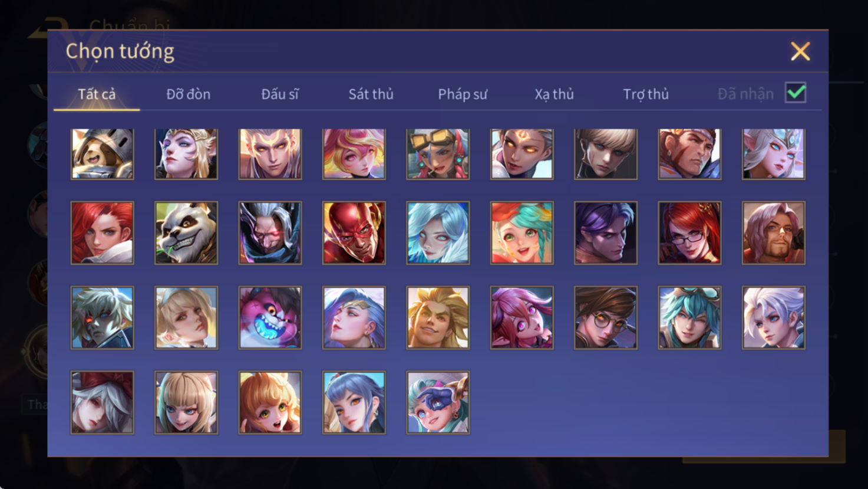The width and height of the screenshot is (868, 489).
Task: Toggle the Đã nhận checkbox
Action: coord(796,93)
